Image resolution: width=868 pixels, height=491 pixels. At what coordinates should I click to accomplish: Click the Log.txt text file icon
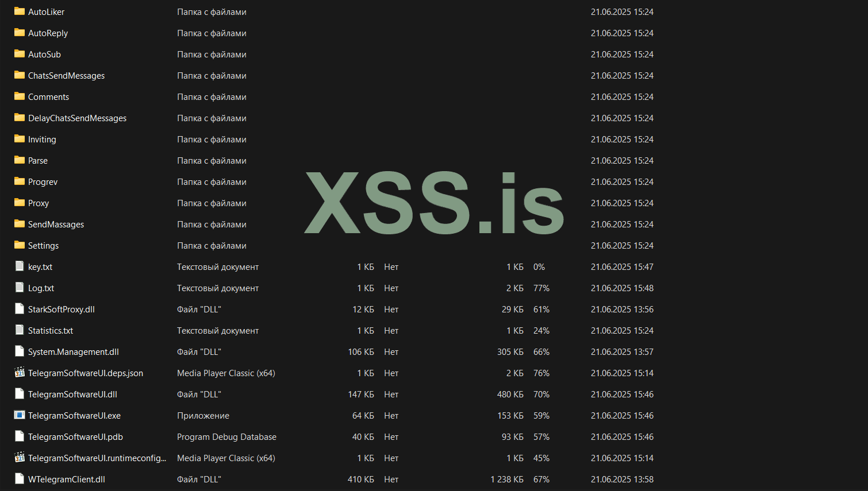(x=20, y=288)
